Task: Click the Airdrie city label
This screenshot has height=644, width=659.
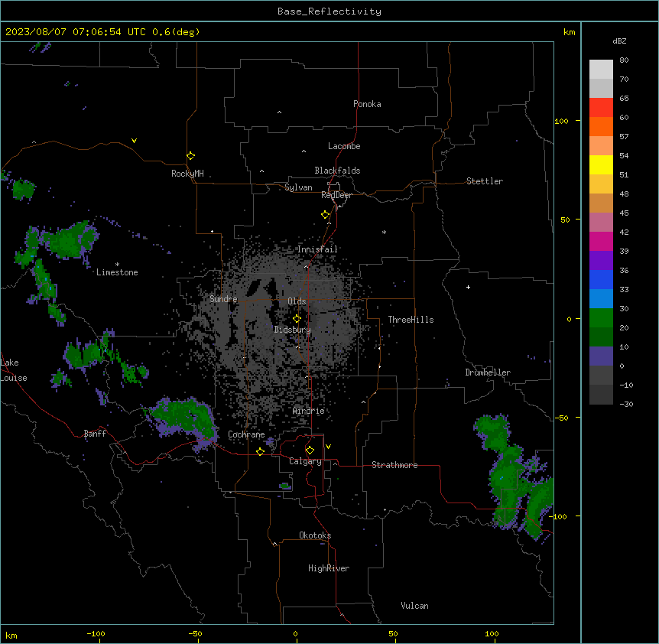Action: [309, 411]
